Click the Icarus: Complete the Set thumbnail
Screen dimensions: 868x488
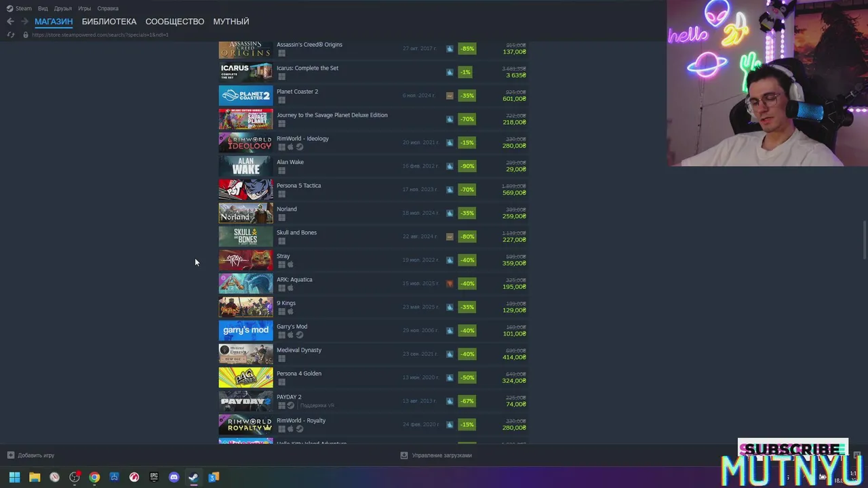pyautogui.click(x=245, y=73)
